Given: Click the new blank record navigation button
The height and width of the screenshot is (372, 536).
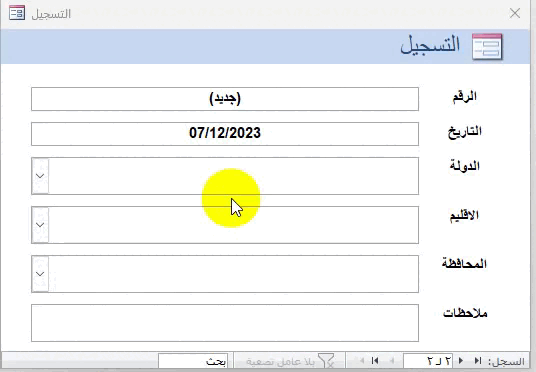Looking at the screenshot, I should 362,360.
